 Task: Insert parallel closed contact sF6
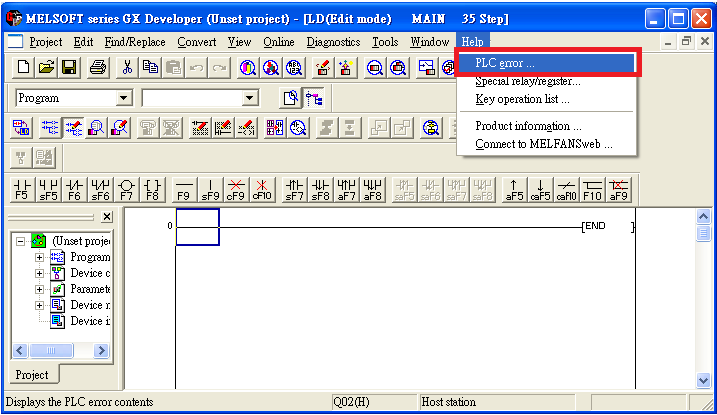(100, 190)
